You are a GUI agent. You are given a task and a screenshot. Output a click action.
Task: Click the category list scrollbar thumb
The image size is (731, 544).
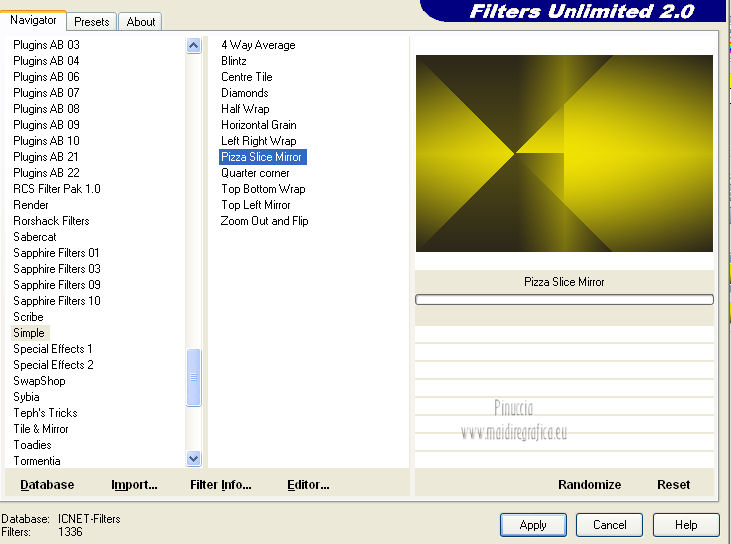click(193, 377)
